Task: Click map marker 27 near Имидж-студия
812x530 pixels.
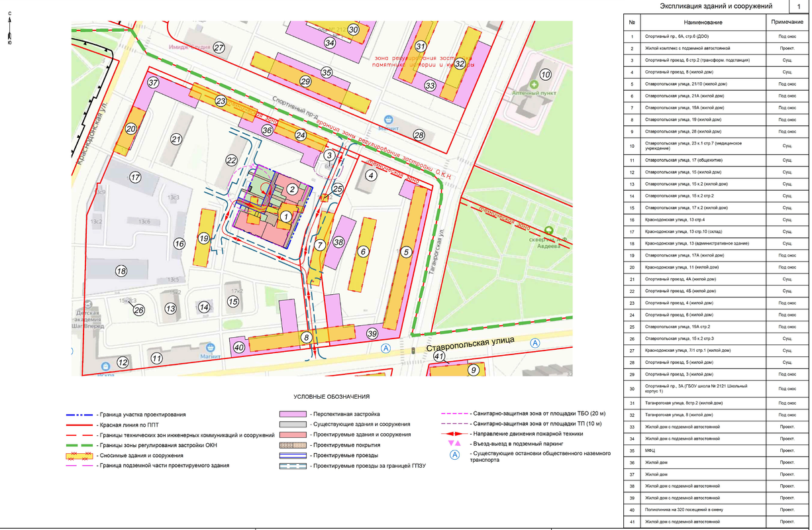Action: 219,48
